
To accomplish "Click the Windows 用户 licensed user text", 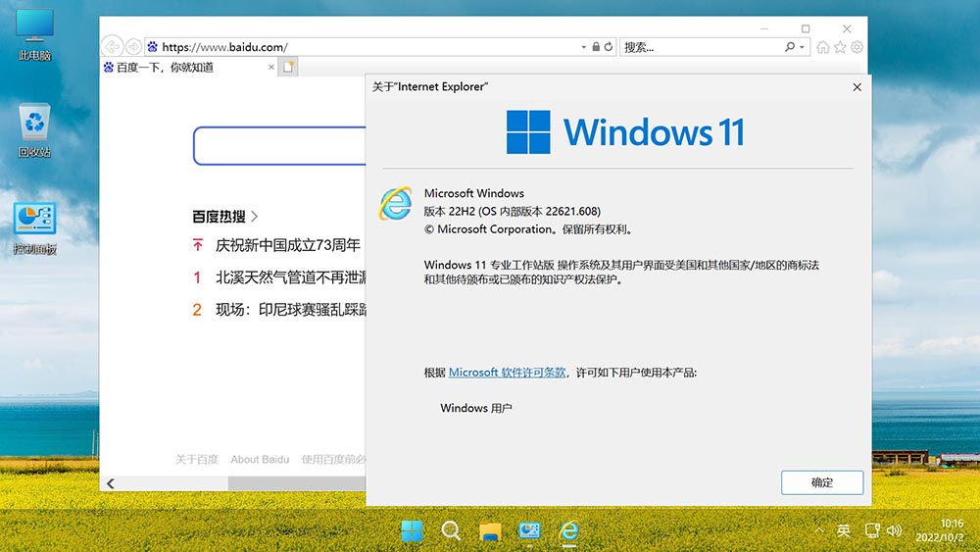I will [476, 408].
